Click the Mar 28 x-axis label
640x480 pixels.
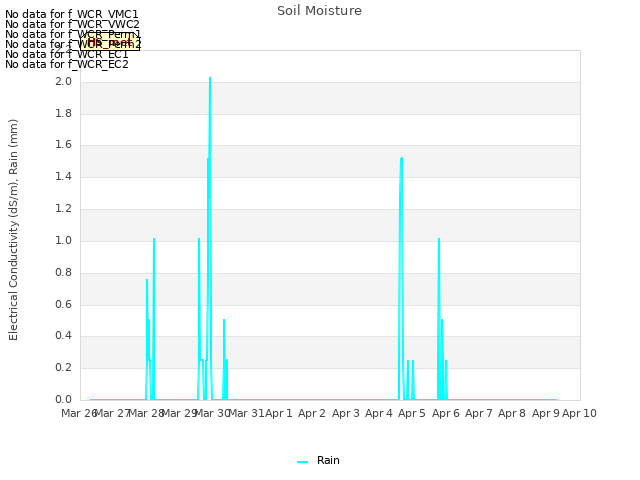tap(146, 413)
